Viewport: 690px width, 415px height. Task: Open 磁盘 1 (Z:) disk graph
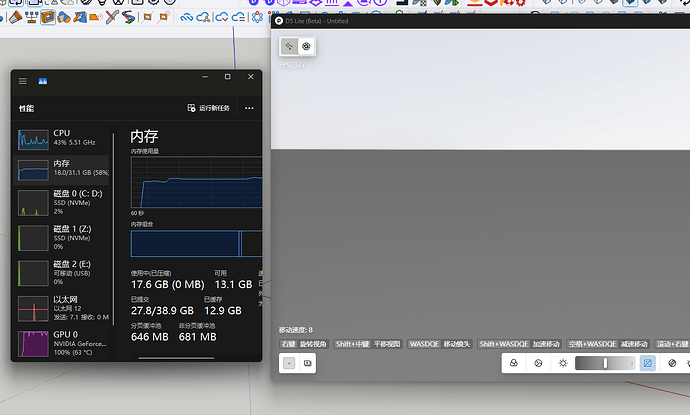click(x=62, y=235)
